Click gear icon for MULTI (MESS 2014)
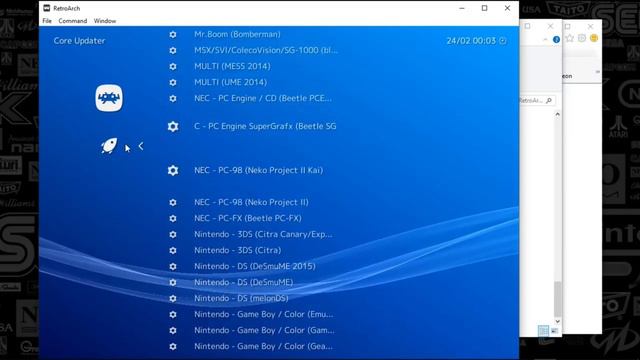Image resolution: width=640 pixels, height=360 pixels. tap(173, 66)
